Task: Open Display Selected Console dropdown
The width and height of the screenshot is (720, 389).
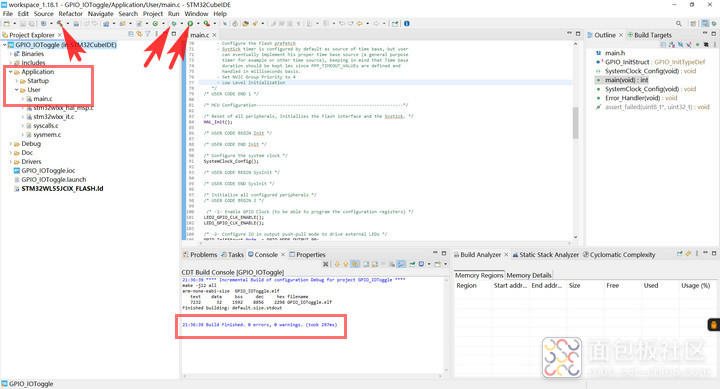Action: 429,264
